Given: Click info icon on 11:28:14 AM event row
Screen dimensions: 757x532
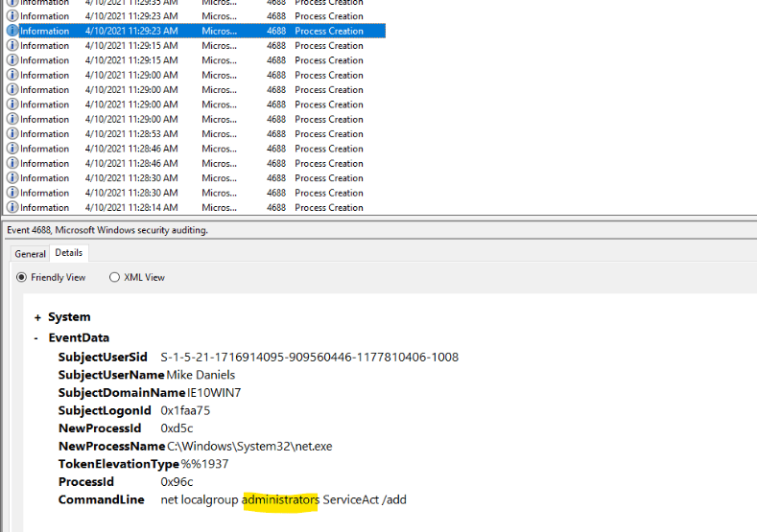Looking at the screenshot, I should pyautogui.click(x=12, y=208).
